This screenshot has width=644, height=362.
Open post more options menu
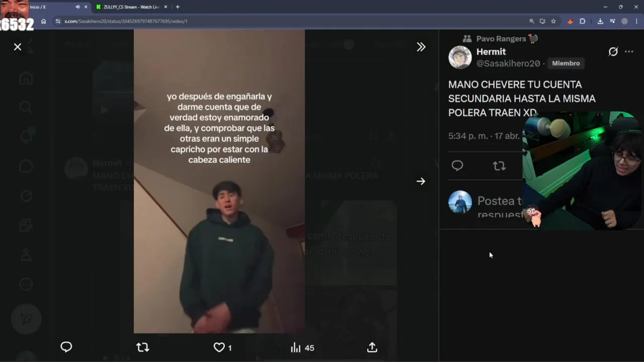(629, 52)
